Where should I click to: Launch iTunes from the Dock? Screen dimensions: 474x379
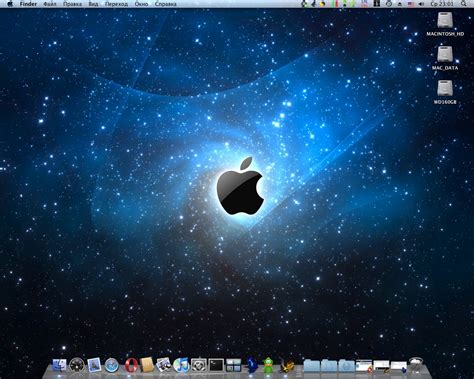tap(181, 366)
